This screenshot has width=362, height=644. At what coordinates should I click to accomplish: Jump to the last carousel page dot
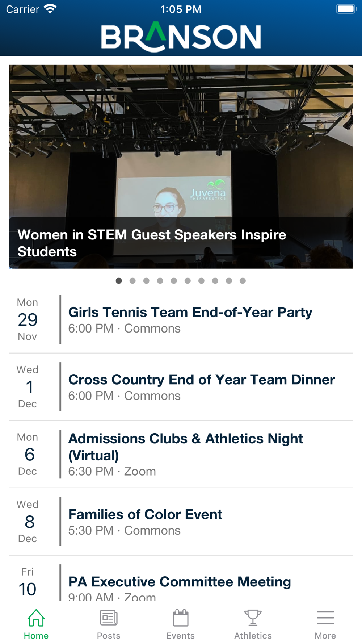pyautogui.click(x=243, y=281)
